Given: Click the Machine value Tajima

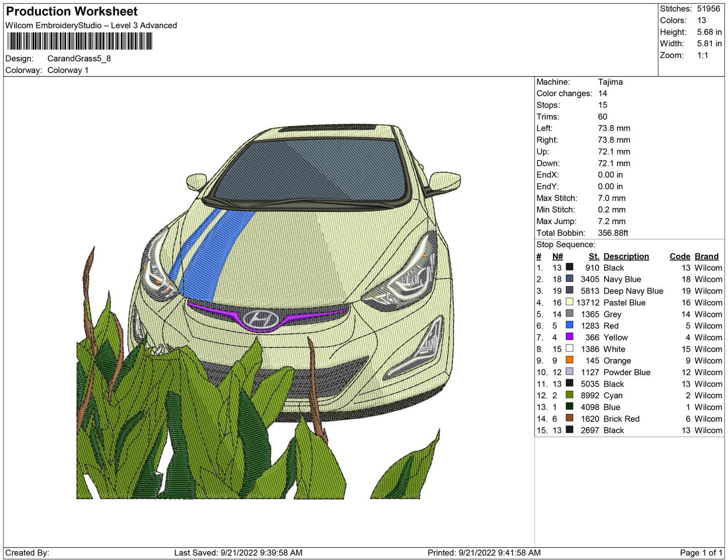Looking at the screenshot, I should [x=610, y=82].
